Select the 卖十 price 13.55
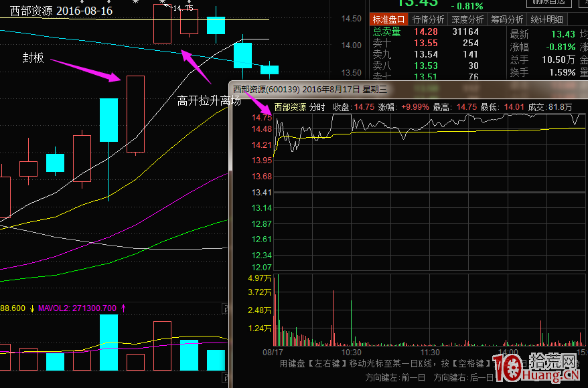Viewport: 588px width, 388px height. [x=426, y=43]
